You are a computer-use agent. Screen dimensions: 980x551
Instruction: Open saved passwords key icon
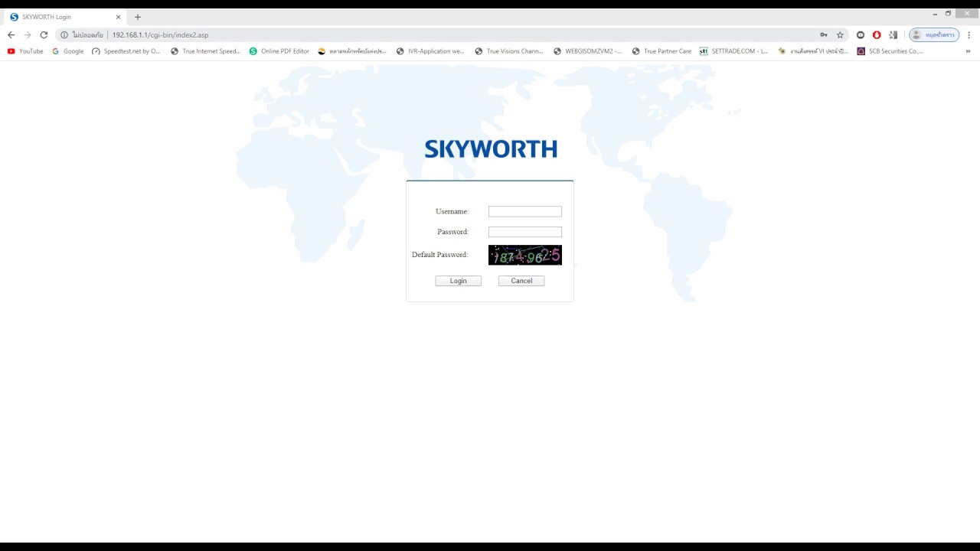[x=824, y=35]
